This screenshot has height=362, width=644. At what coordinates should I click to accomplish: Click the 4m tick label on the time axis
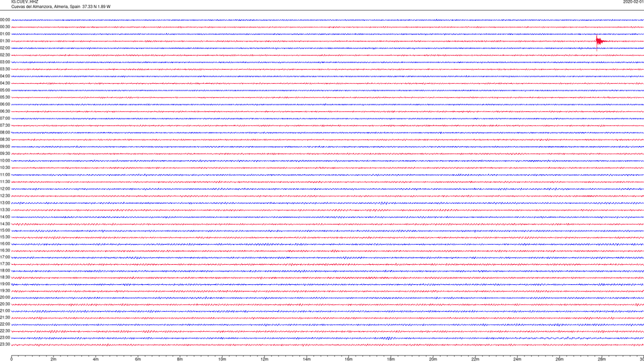(96, 359)
